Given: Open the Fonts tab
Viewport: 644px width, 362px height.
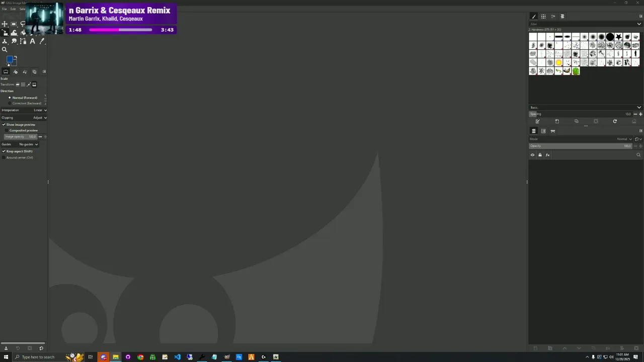Looking at the screenshot, I should pos(553,16).
